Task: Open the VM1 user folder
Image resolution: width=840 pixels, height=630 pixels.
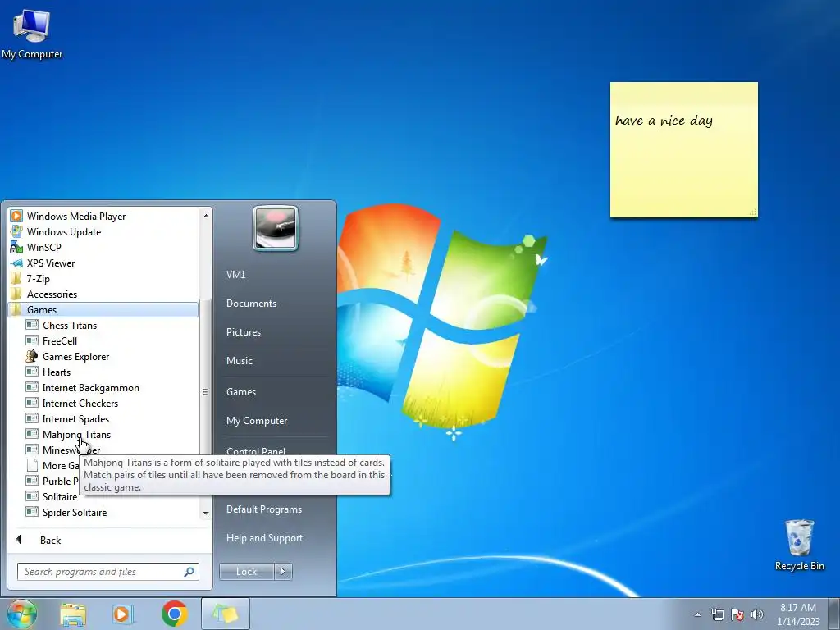Action: 235,274
